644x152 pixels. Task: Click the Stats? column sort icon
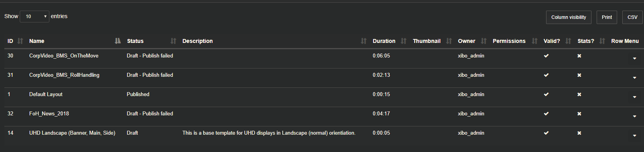click(602, 41)
